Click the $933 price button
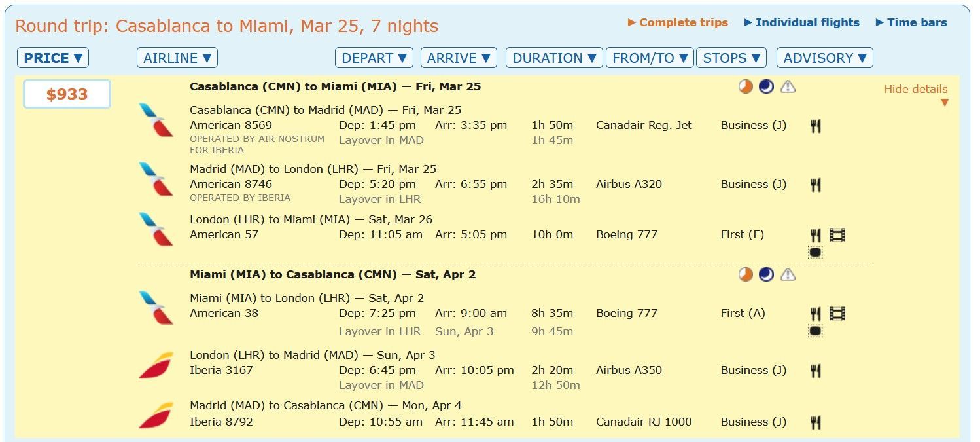 (67, 94)
